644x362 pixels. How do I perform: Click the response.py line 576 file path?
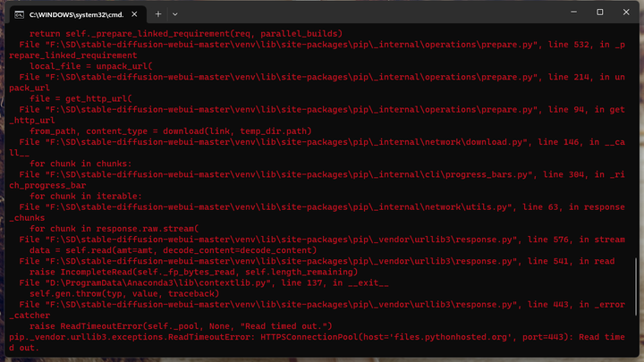click(x=322, y=240)
